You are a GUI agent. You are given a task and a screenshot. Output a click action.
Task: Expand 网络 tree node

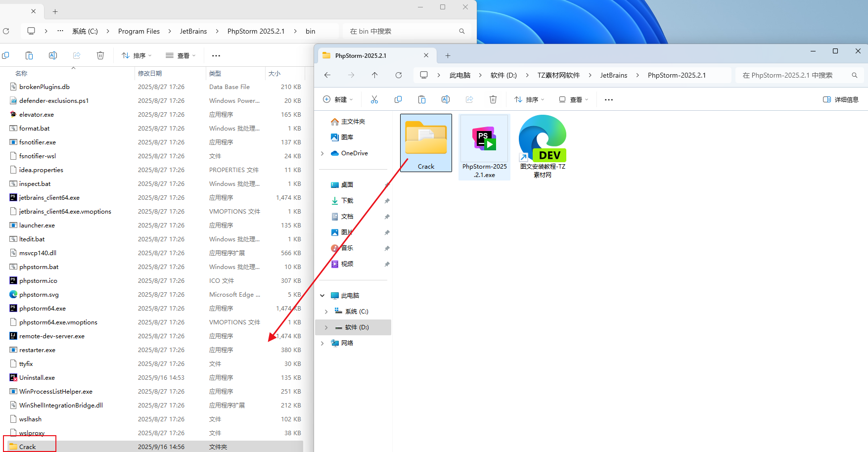point(322,343)
